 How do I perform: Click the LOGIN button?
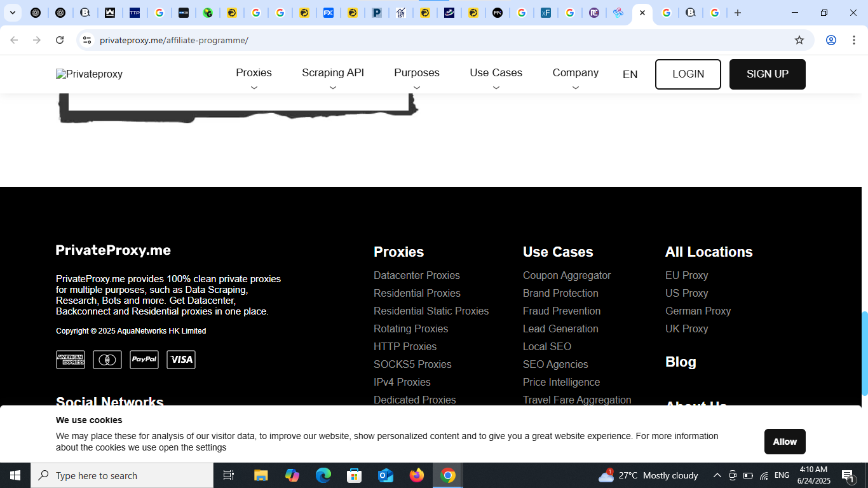(x=688, y=74)
